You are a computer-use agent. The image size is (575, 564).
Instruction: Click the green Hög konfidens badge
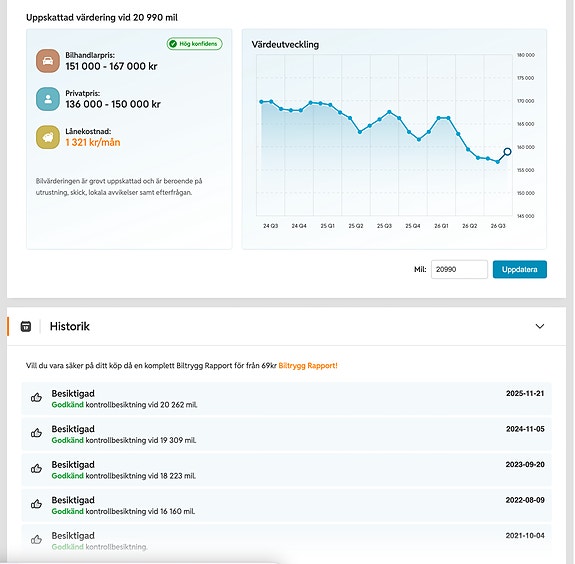tap(194, 44)
